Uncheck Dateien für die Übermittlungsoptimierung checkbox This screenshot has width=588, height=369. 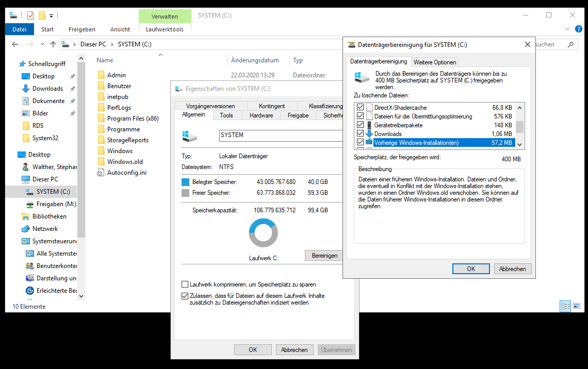tap(361, 116)
